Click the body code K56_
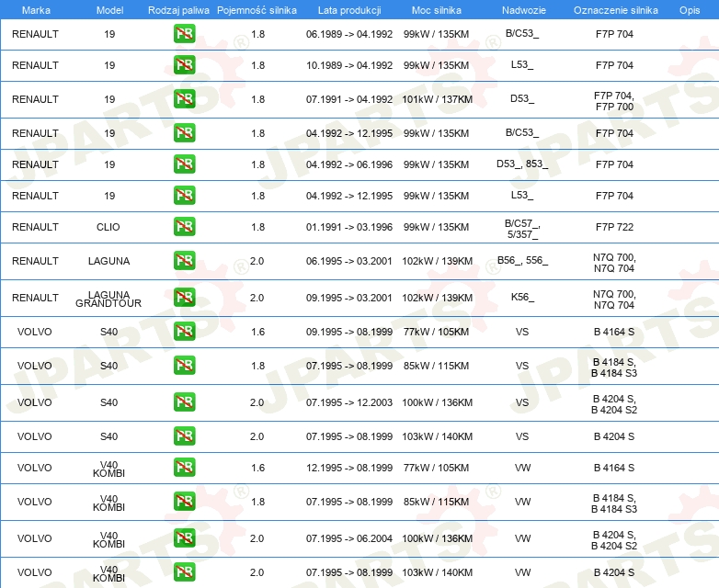The image size is (719, 588). tap(522, 297)
